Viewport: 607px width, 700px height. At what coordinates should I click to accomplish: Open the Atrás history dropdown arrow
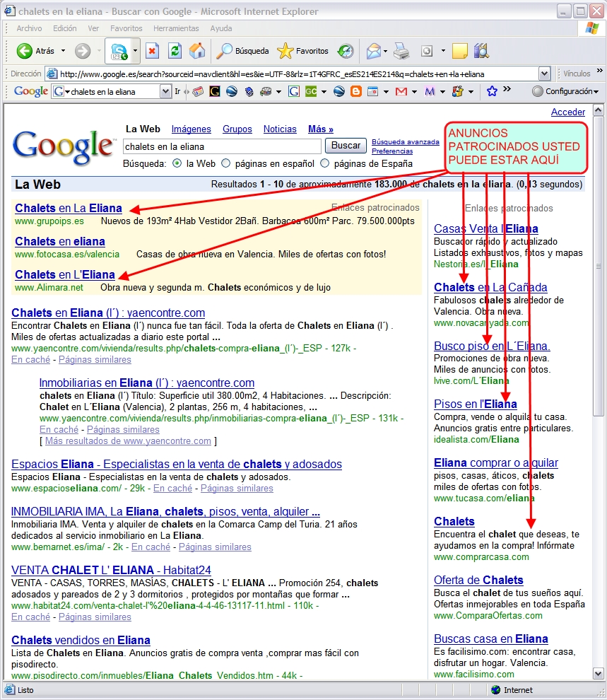tap(63, 51)
